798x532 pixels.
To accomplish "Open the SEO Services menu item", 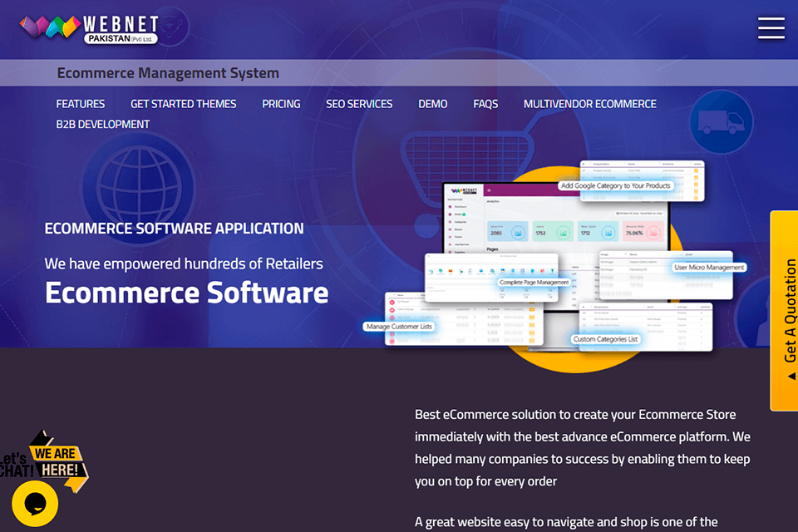I will coord(359,104).
